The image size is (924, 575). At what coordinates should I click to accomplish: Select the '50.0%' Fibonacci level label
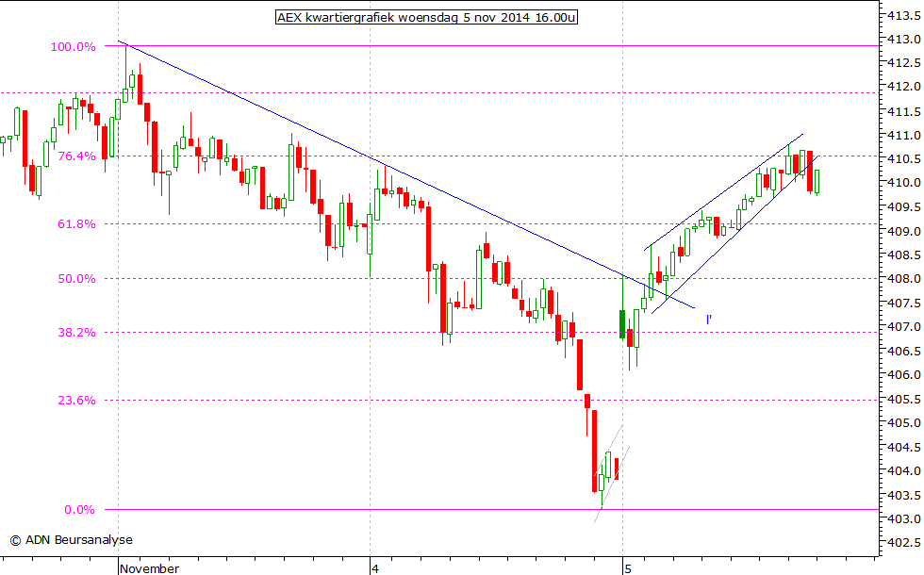76,279
